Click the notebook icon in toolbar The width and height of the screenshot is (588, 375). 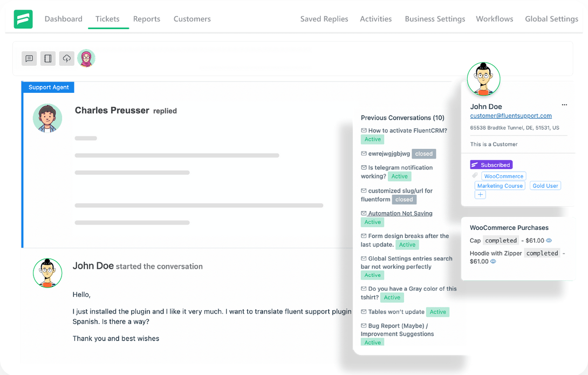coord(48,58)
